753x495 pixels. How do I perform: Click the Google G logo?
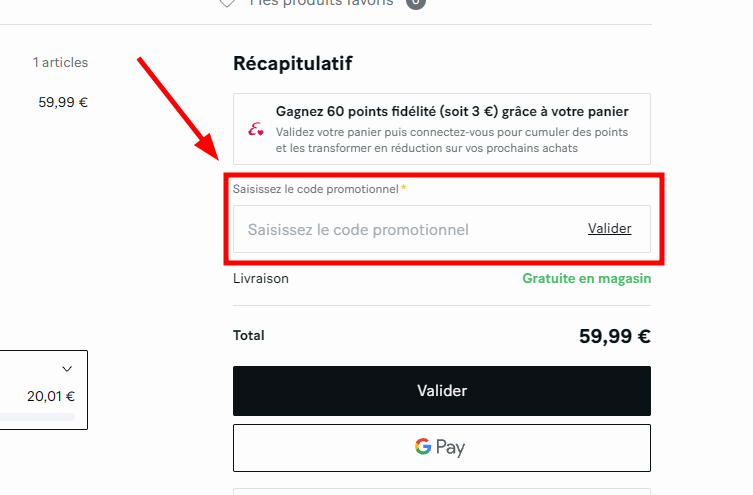coord(424,447)
